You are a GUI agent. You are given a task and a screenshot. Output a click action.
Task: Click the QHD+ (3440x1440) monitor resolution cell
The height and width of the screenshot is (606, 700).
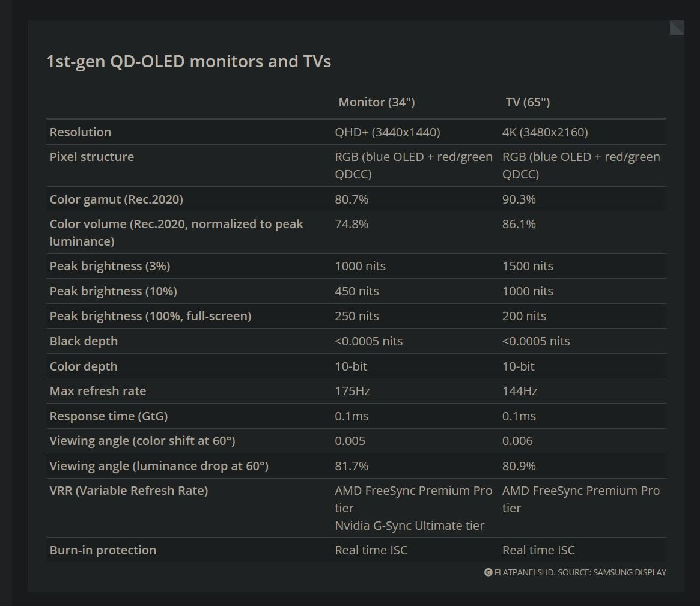point(388,132)
